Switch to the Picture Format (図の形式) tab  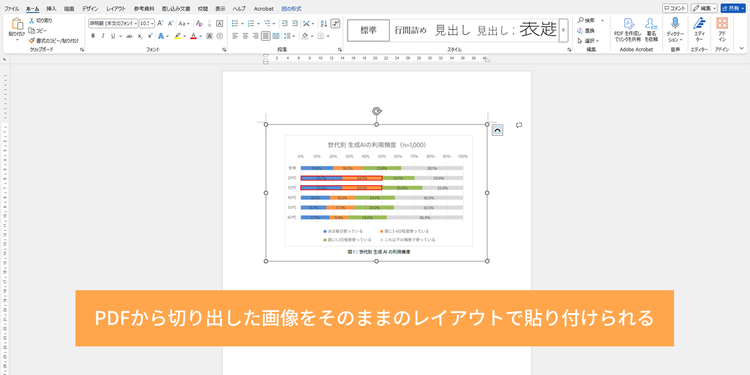291,9
